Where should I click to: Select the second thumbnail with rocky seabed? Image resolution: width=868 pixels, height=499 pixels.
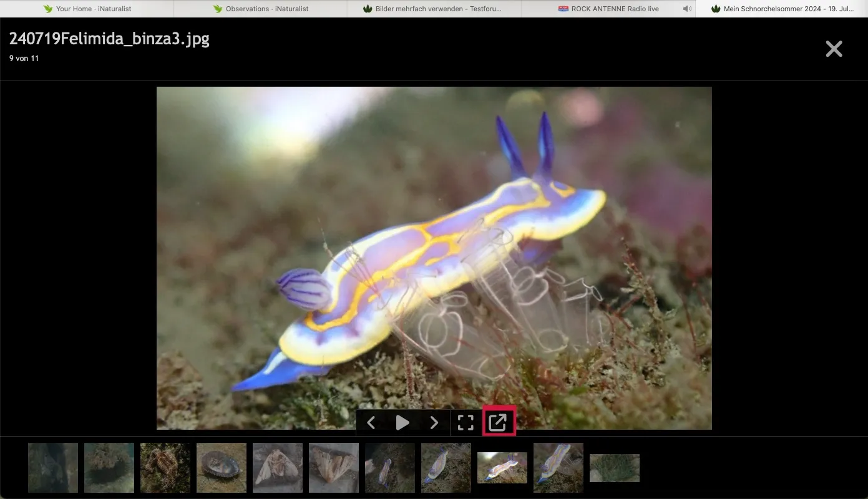click(109, 468)
